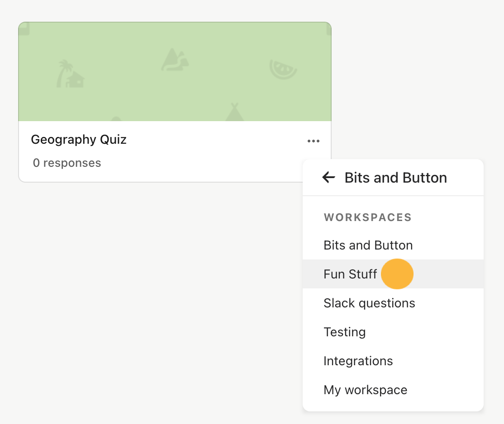This screenshot has height=424, width=504.
Task: Click the tent icon on the cover
Action: point(235,112)
